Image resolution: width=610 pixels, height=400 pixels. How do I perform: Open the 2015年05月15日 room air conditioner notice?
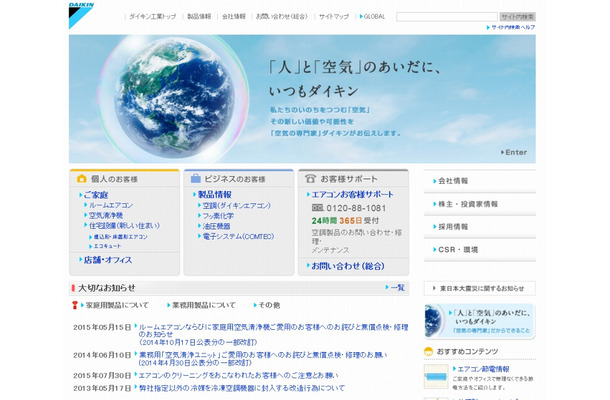(273, 334)
